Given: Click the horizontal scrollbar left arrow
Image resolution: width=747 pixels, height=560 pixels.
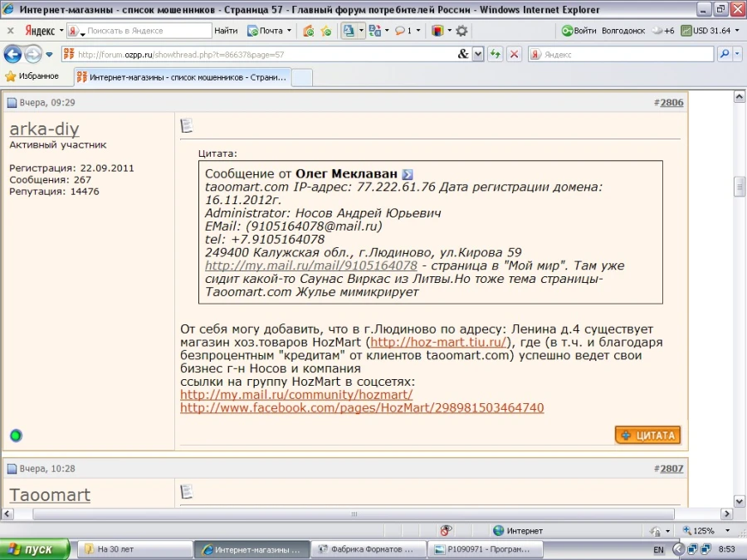Looking at the screenshot, I should point(7,514).
